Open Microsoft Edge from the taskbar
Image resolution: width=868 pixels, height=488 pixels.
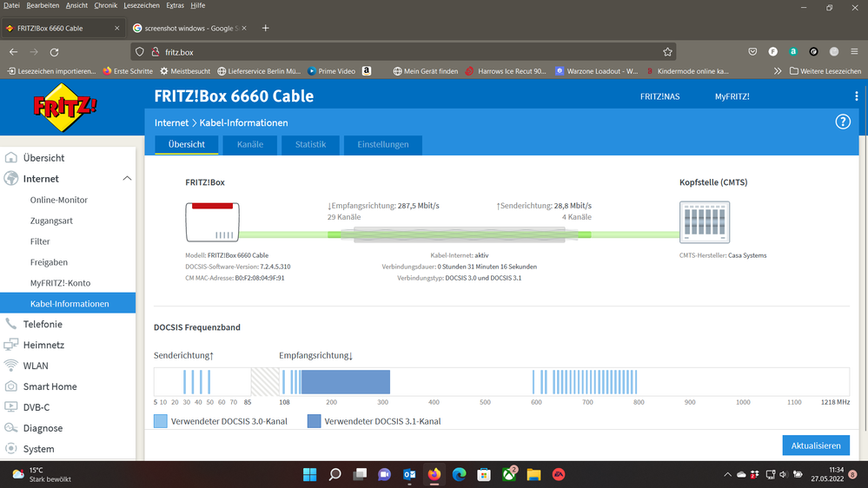459,474
